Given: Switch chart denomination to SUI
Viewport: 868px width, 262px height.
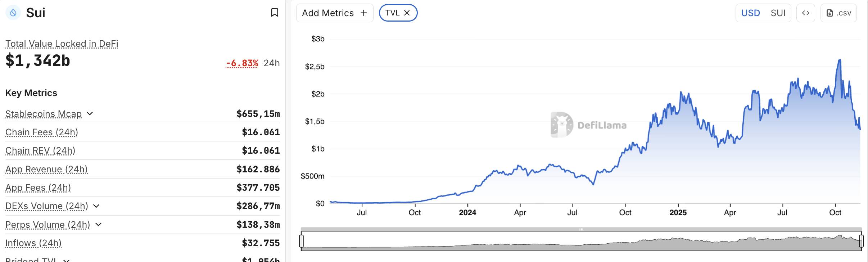Looking at the screenshot, I should [778, 13].
